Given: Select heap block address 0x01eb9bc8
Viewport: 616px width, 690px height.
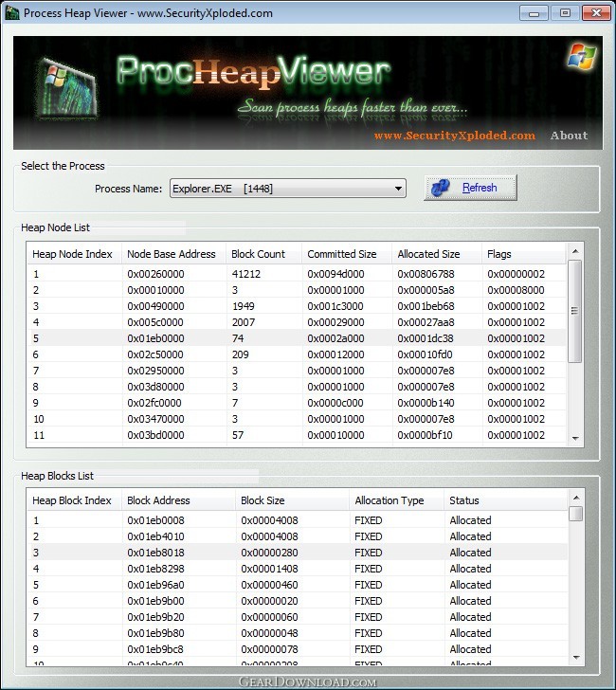Looking at the screenshot, I should coord(155,649).
